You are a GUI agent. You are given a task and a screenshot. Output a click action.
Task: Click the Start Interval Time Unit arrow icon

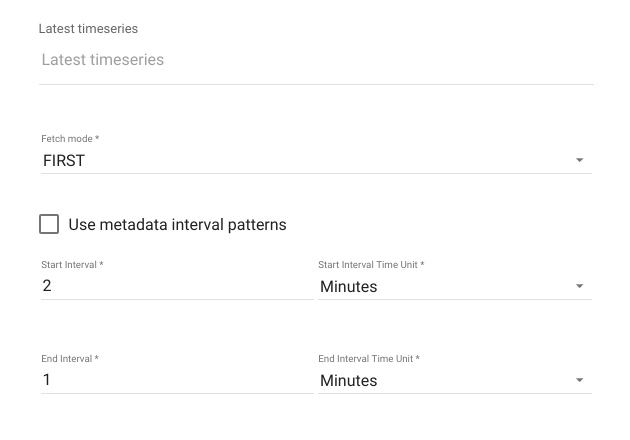coord(579,286)
